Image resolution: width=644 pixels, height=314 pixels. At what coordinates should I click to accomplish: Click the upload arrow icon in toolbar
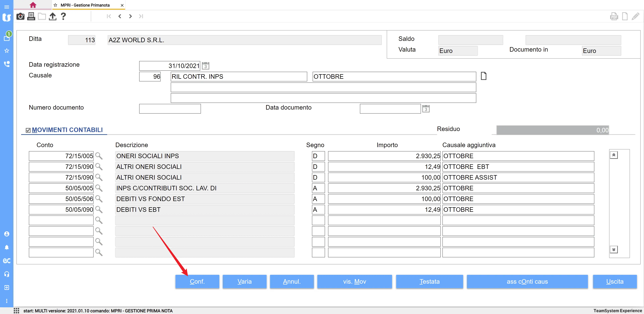click(52, 16)
